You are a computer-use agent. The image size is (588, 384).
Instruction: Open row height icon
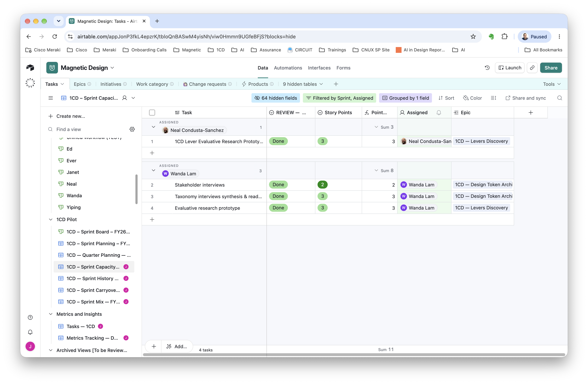click(493, 98)
